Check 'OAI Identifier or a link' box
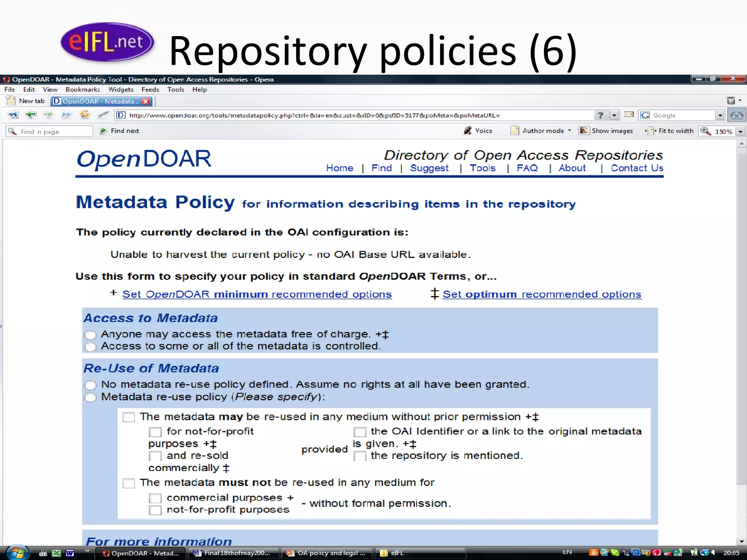The height and width of the screenshot is (560, 747). coord(360,432)
